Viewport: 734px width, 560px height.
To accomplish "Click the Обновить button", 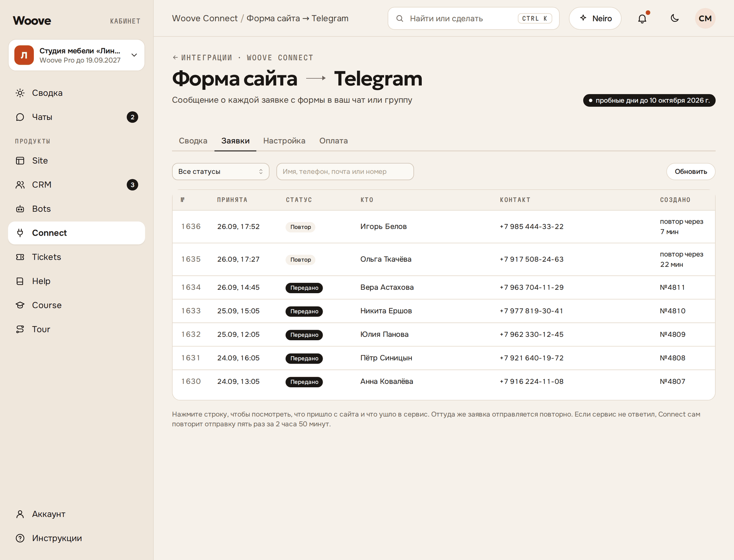I will click(691, 171).
